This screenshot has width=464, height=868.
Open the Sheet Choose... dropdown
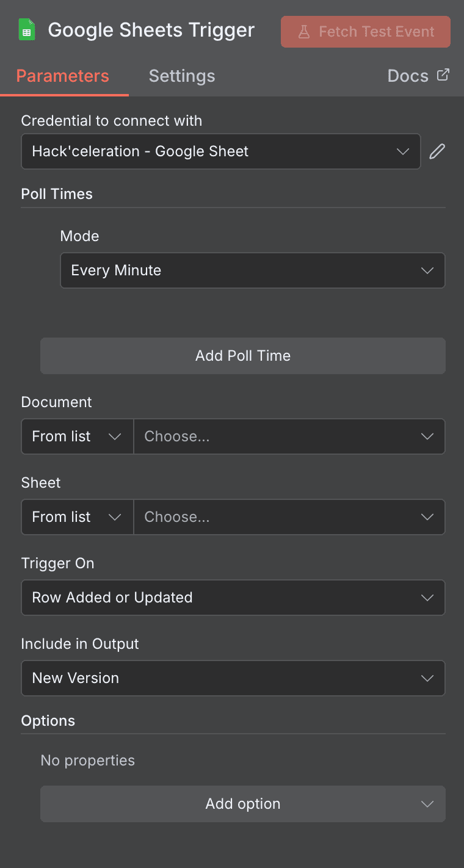289,516
